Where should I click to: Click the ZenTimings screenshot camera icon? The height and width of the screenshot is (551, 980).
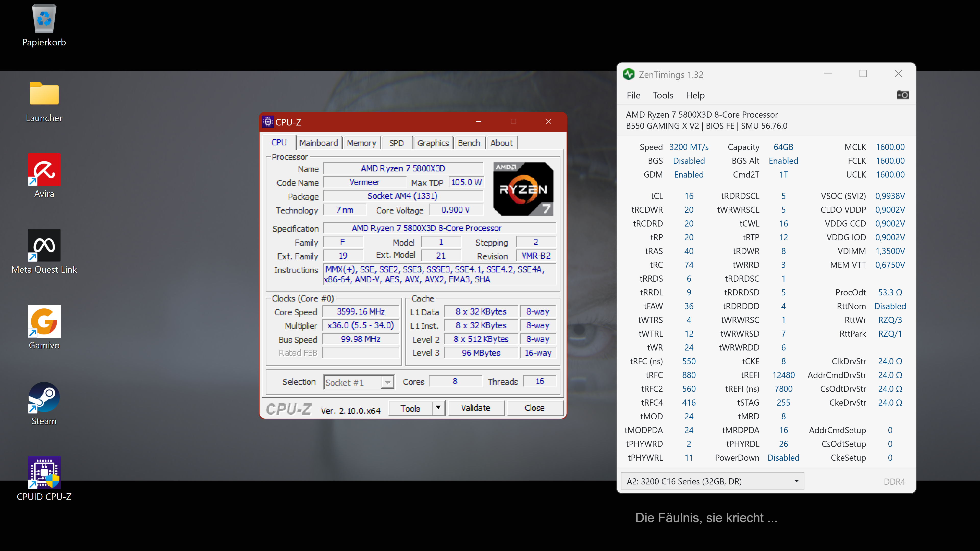(902, 95)
